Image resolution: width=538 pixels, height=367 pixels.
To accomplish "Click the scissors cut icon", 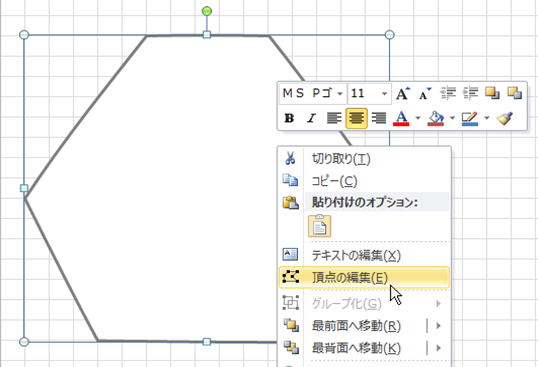I will click(290, 159).
